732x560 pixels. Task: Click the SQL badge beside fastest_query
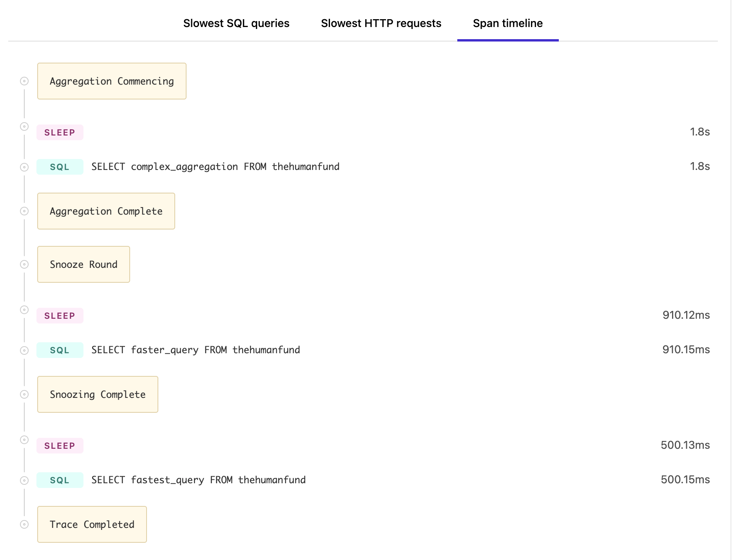[60, 480]
